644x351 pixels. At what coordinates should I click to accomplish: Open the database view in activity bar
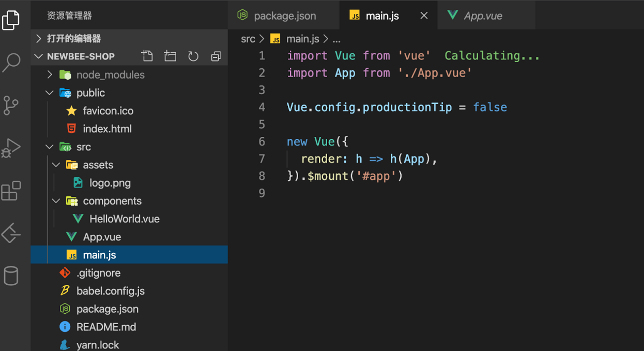(11, 276)
